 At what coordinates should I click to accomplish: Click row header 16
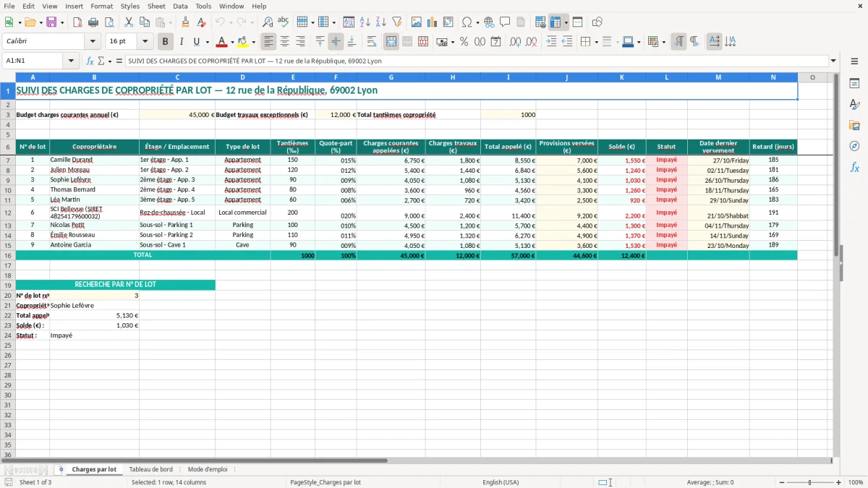[x=8, y=255]
